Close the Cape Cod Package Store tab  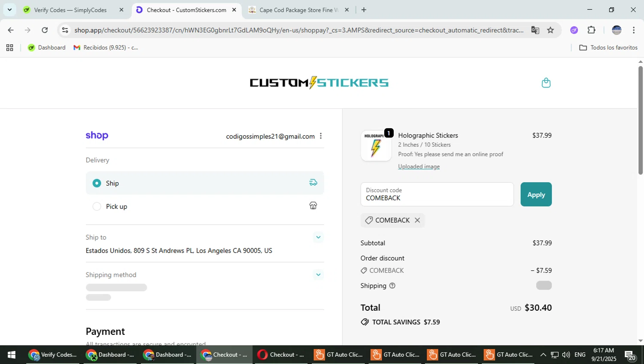click(x=347, y=10)
